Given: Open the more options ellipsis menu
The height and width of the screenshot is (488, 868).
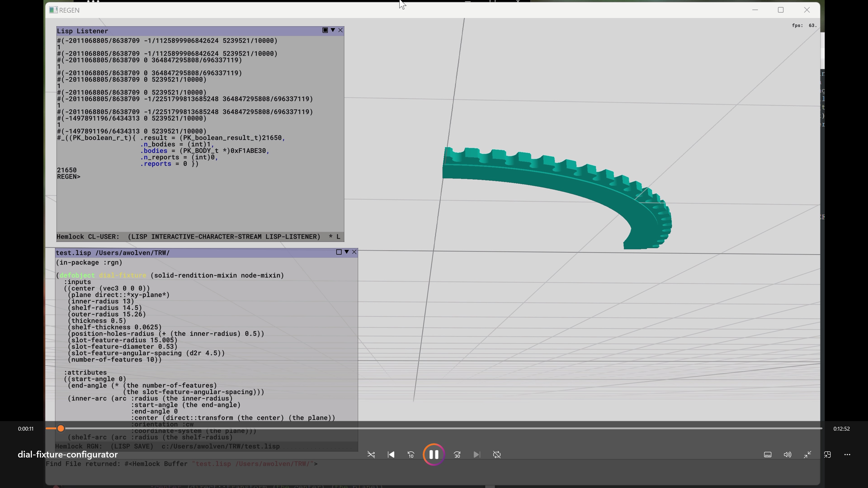Looking at the screenshot, I should pos(847,455).
